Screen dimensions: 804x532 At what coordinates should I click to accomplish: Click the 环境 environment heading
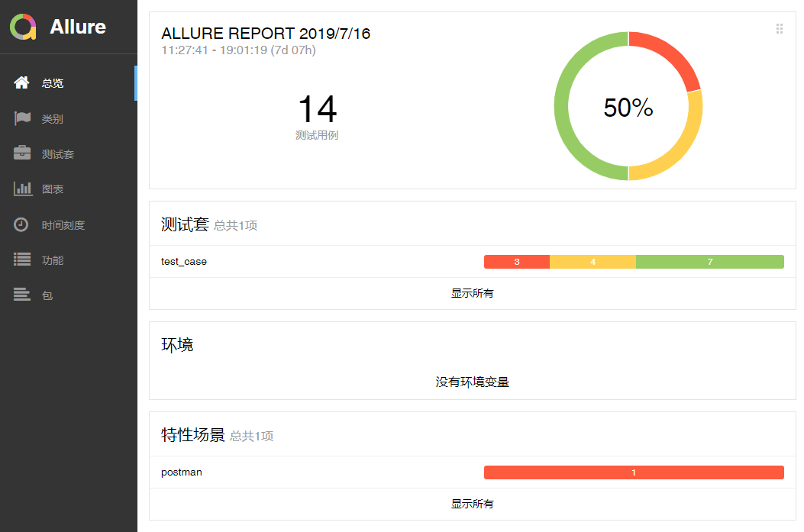(x=177, y=344)
